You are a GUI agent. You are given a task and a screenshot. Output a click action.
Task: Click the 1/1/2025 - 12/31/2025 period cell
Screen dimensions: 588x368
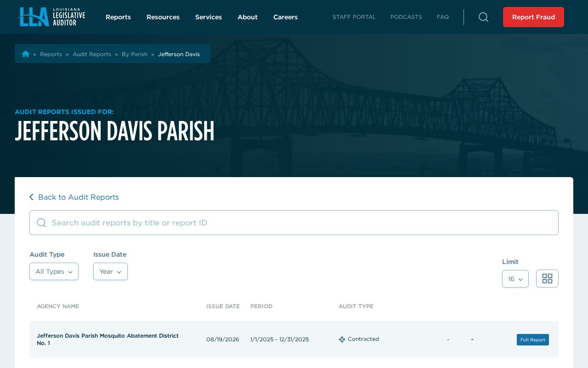[280, 339]
